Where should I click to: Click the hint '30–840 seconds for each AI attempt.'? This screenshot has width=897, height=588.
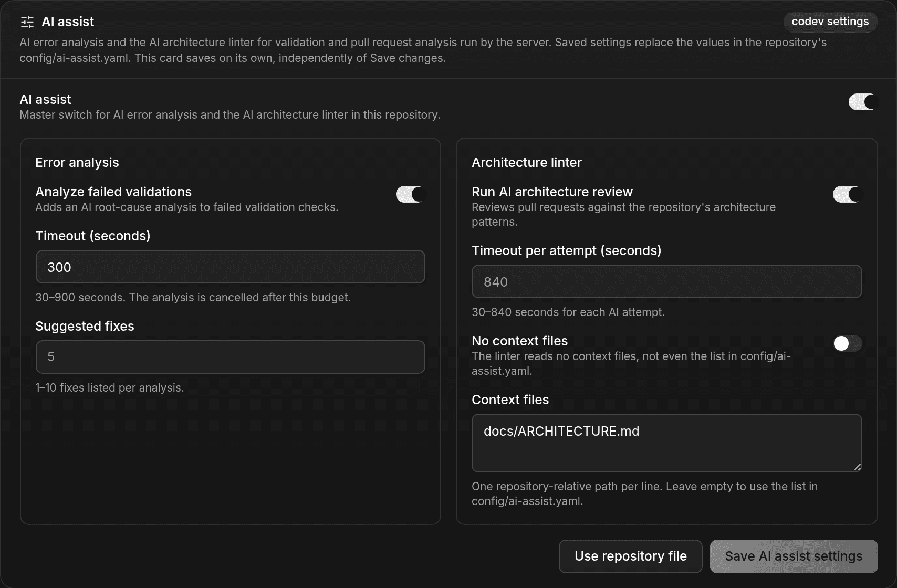[x=568, y=312]
